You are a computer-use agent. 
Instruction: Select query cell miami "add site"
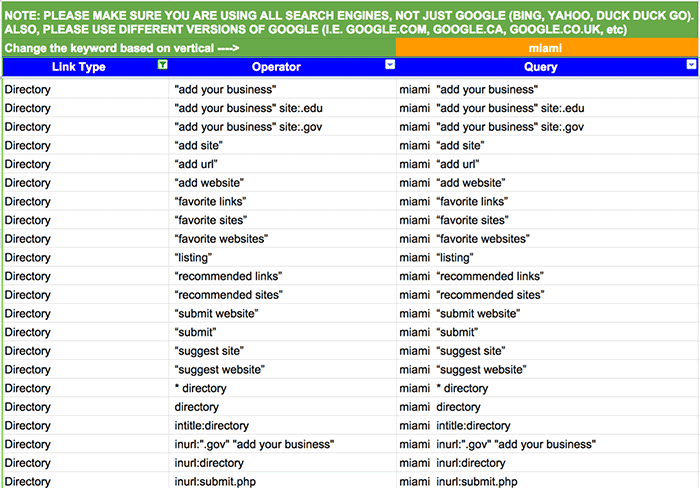pos(547,146)
